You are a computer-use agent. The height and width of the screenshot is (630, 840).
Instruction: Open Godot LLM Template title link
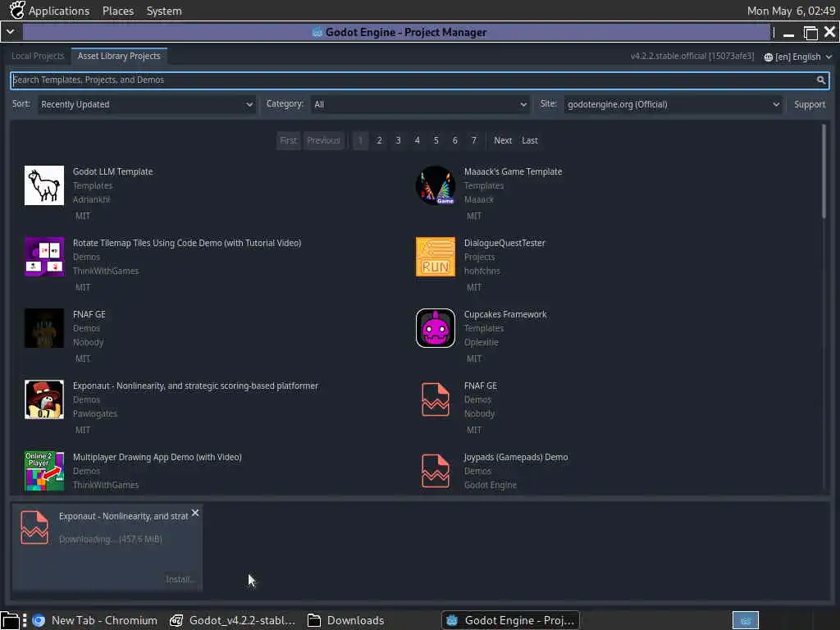[x=112, y=171]
